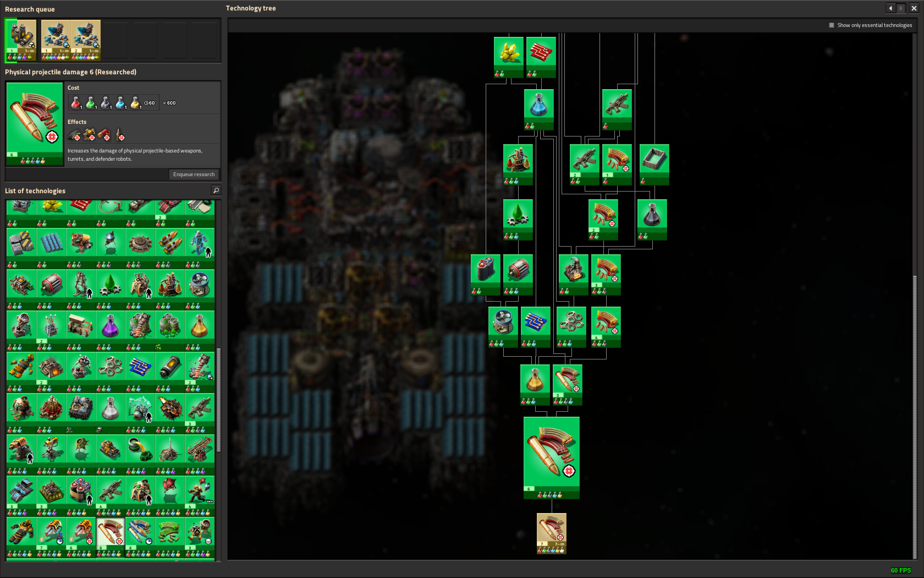Select Physical projectile damage 4 tree node

(606, 327)
